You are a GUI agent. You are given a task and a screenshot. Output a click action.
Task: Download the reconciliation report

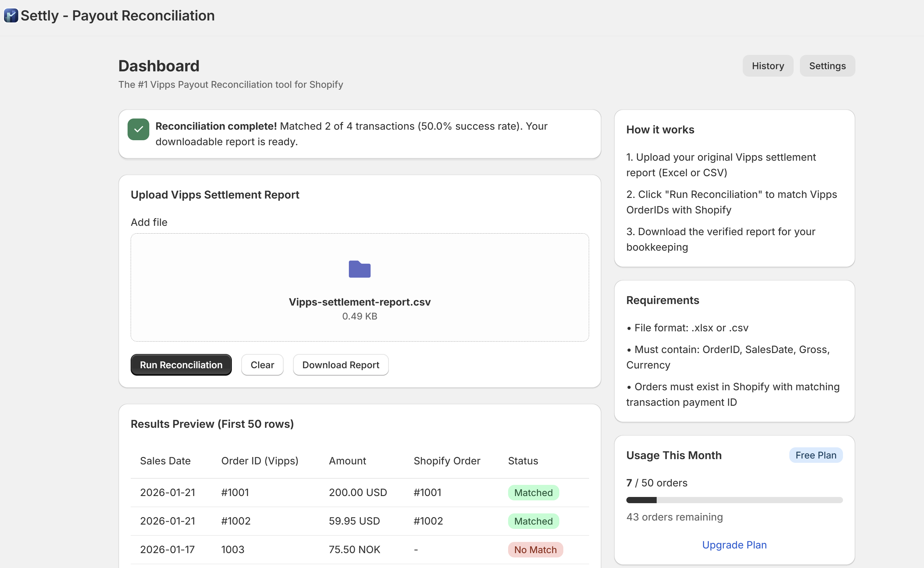point(340,365)
